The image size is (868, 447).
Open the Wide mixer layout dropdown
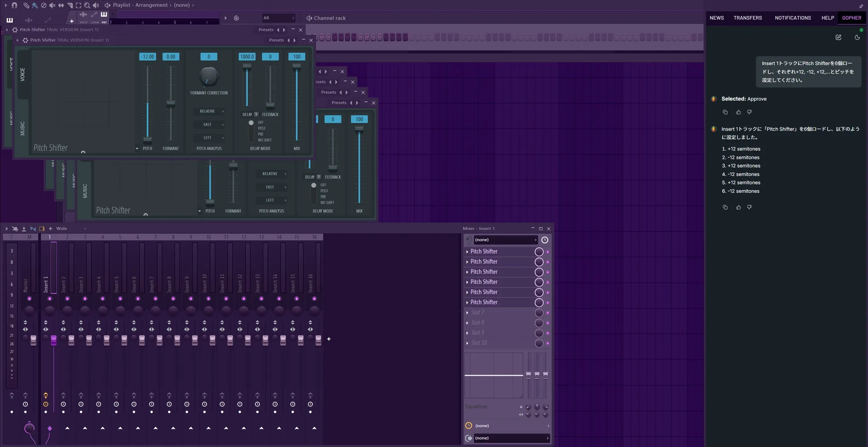click(71, 228)
